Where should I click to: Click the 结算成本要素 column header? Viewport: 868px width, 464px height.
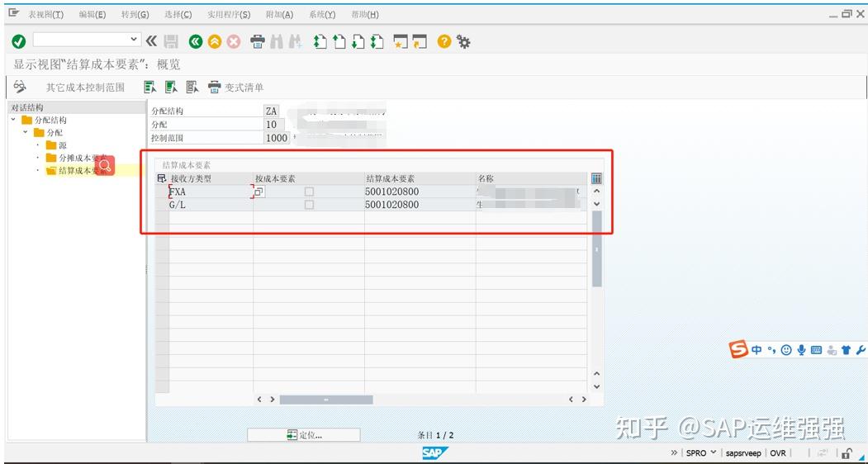pyautogui.click(x=420, y=178)
